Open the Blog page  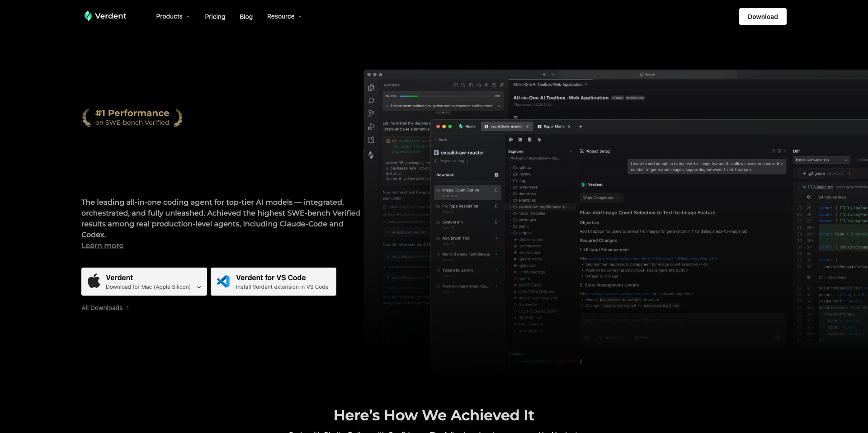[246, 17]
